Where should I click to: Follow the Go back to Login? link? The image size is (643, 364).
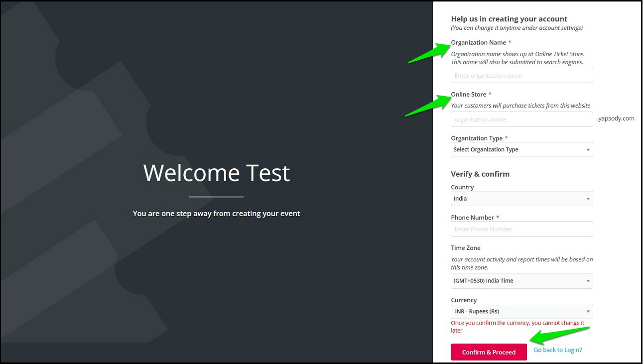[558, 350]
